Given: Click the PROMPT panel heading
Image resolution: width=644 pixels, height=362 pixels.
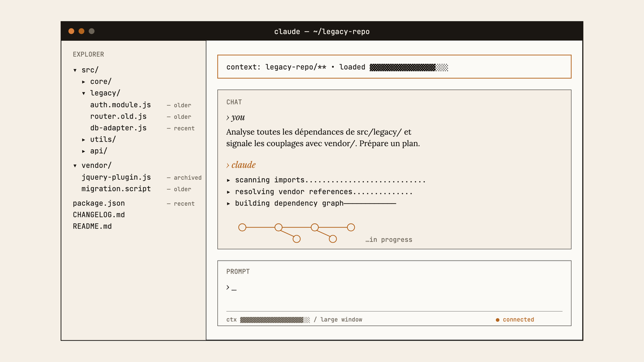Looking at the screenshot, I should pos(238,271).
